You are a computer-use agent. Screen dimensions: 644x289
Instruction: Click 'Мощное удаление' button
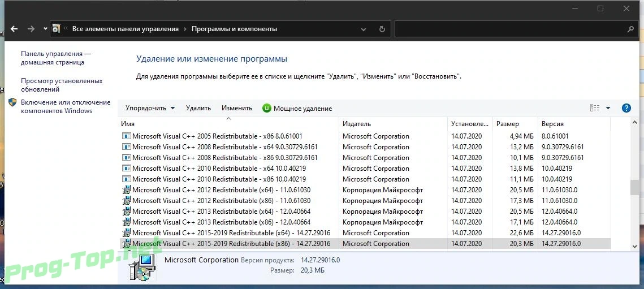297,109
